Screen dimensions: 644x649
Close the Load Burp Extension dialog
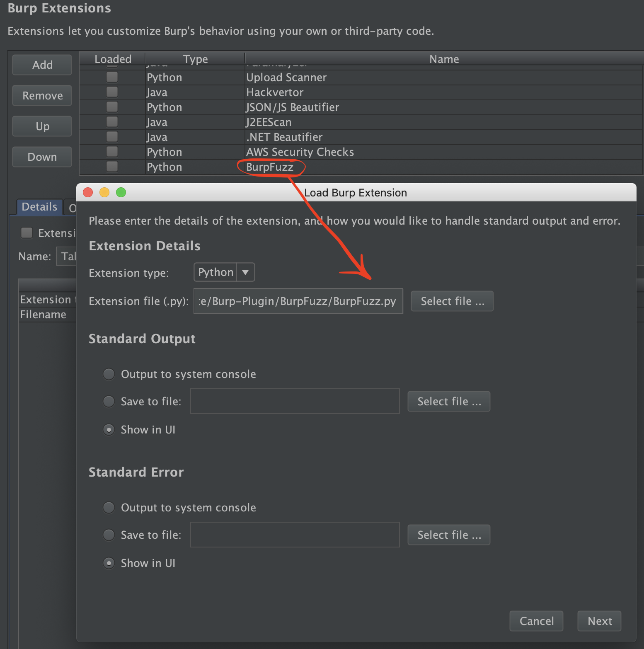[x=88, y=192]
